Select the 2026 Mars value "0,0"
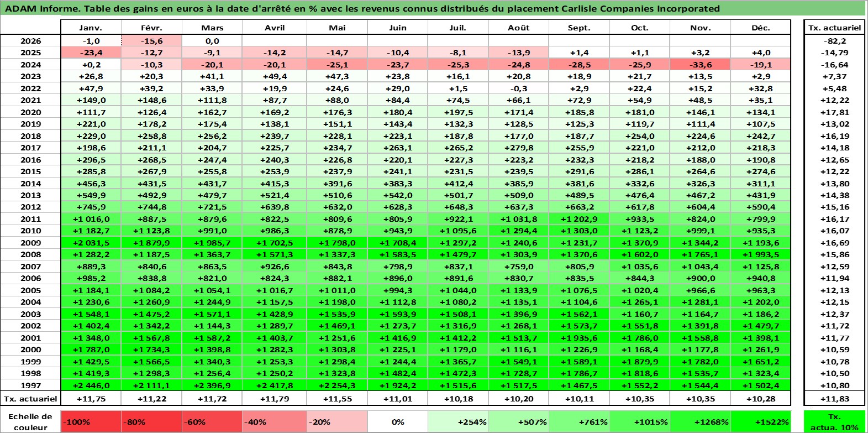The width and height of the screenshot is (868, 433). click(212, 41)
